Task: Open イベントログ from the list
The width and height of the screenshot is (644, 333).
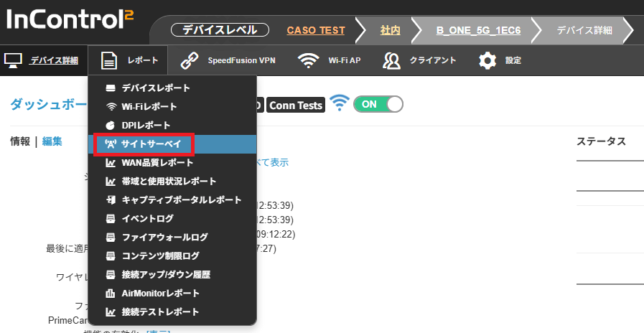Action: tap(147, 218)
